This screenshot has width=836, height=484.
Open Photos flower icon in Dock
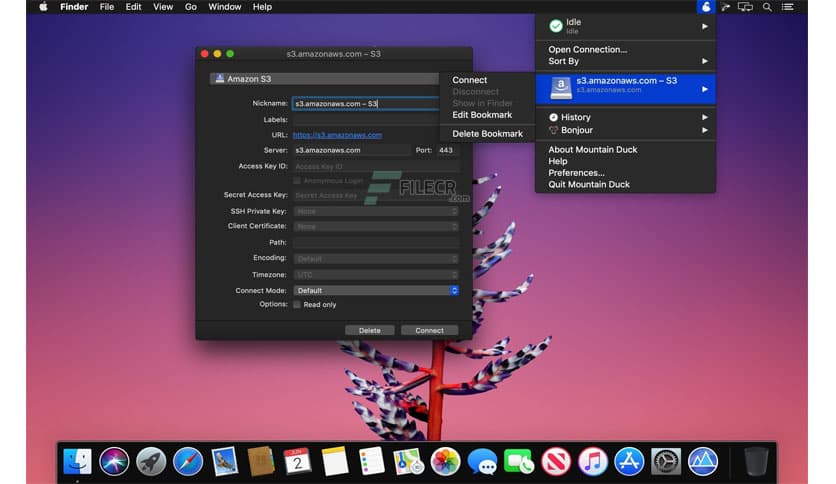click(x=445, y=461)
